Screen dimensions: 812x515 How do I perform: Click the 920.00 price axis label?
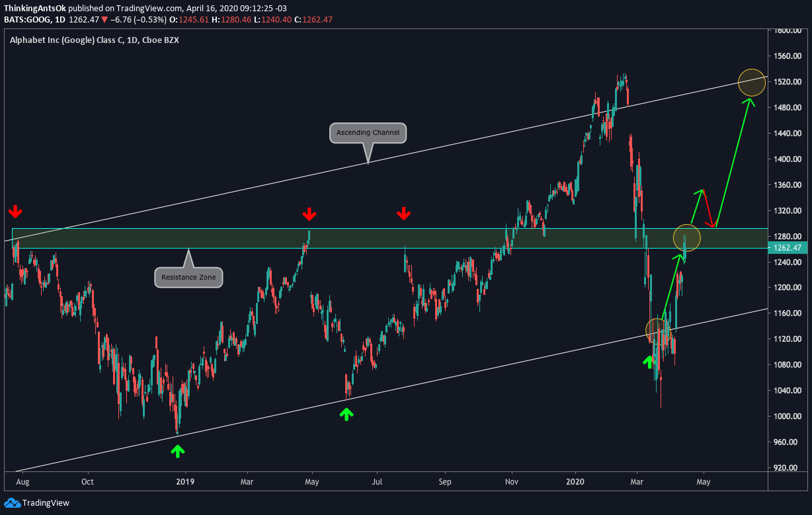[786, 468]
